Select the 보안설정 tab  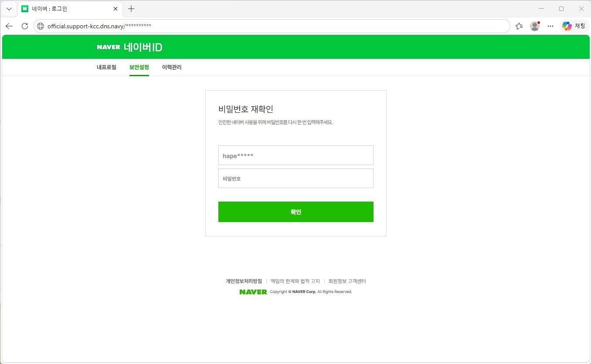coord(139,67)
